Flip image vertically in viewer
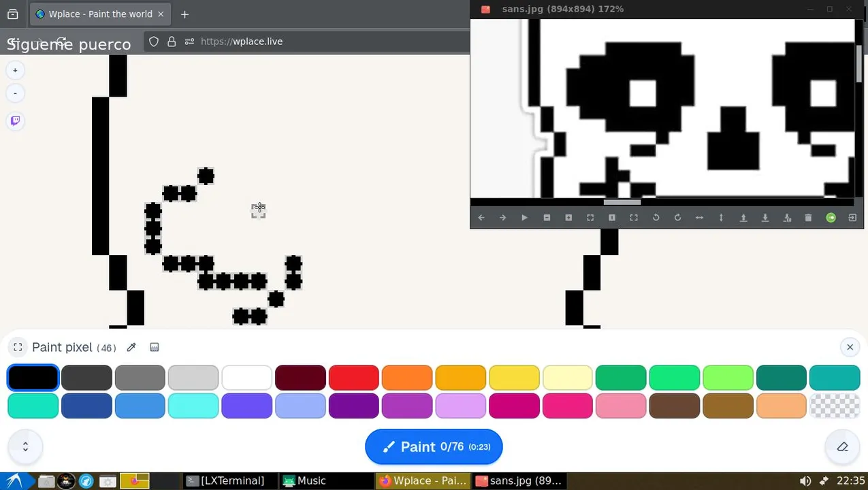 click(x=721, y=218)
